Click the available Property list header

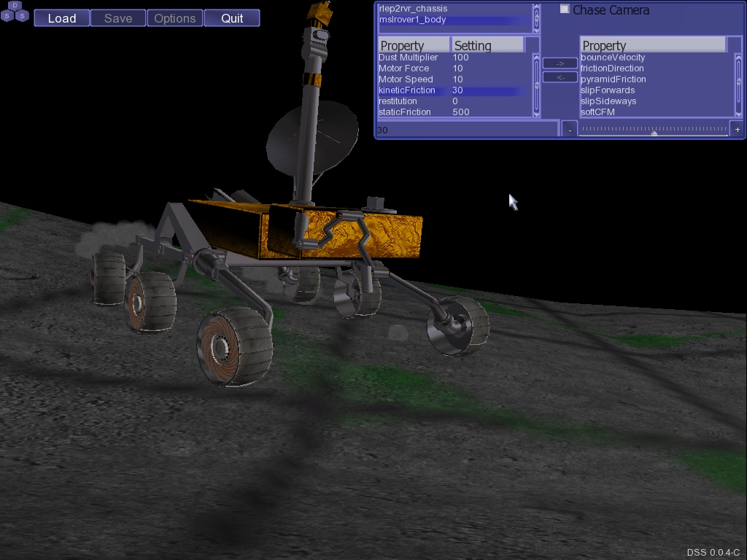click(653, 45)
